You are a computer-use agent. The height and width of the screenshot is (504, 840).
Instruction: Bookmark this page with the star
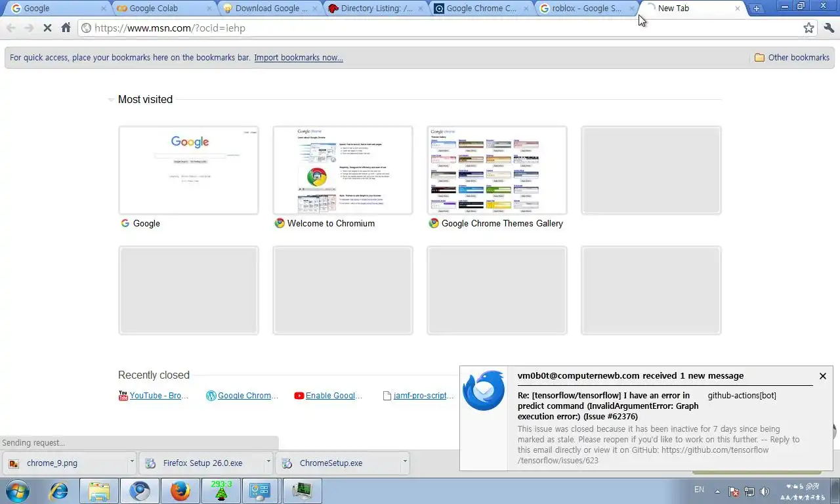pyautogui.click(x=808, y=28)
